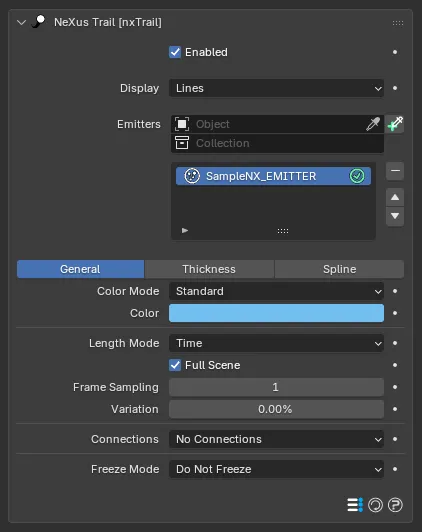
Task: Move emitter down with arrow button
Action: (395, 216)
